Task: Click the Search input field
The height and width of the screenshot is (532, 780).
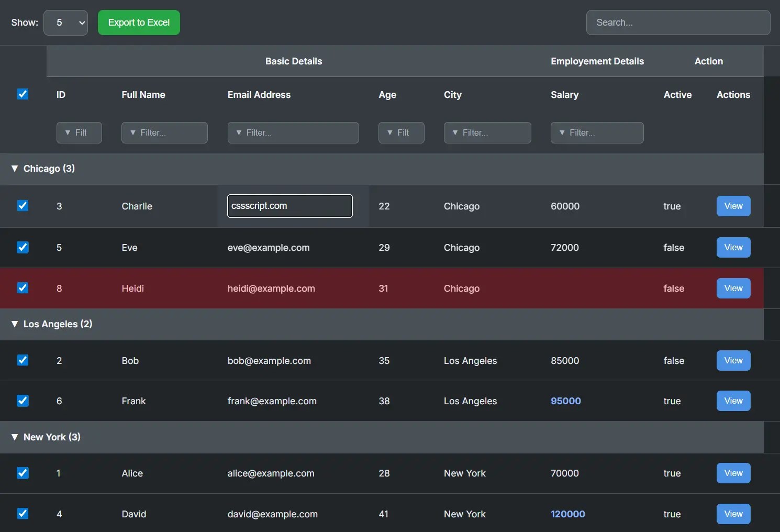Action: pos(678,23)
